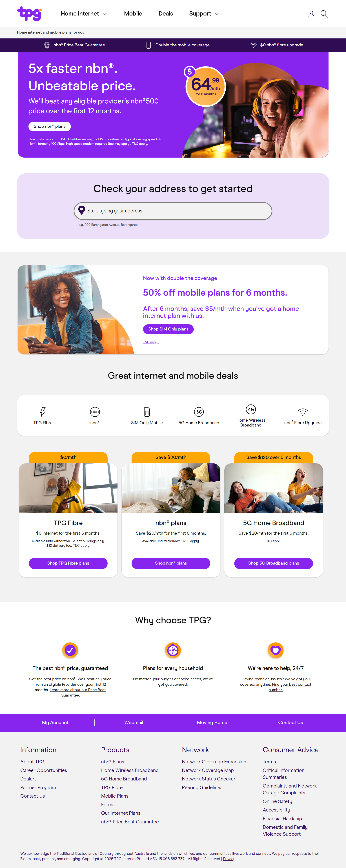Select the nbn Fibre Upgrade wifi icon
The height and width of the screenshot is (868, 346).
tap(303, 411)
